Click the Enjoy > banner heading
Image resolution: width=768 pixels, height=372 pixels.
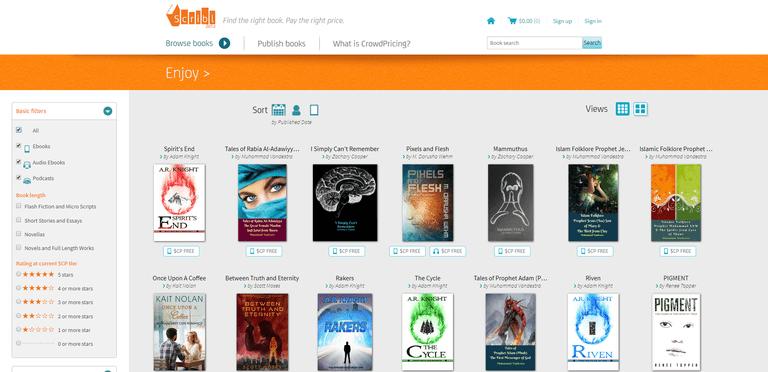188,73
